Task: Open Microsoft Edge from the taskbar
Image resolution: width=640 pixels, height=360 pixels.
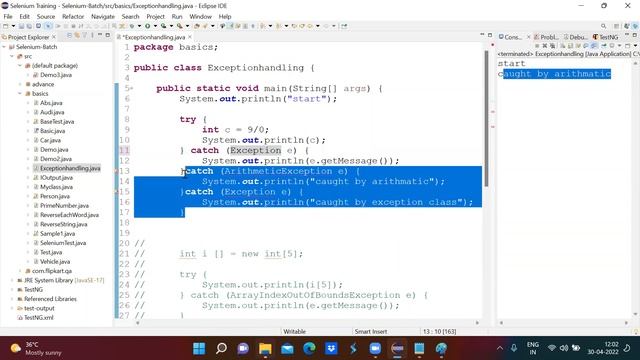Action: [x=309, y=348]
